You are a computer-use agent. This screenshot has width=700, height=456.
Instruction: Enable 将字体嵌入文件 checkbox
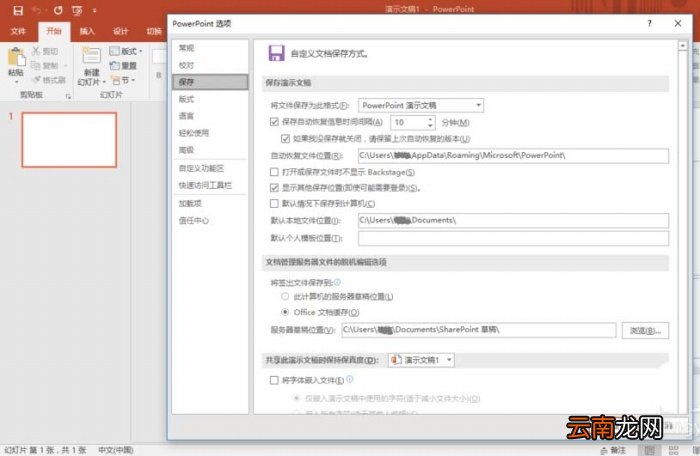pos(274,380)
